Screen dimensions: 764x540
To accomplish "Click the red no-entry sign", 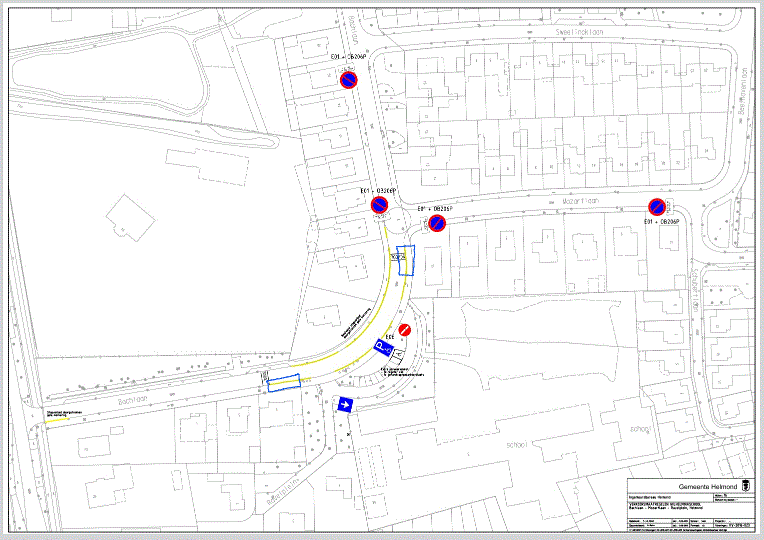I will (x=405, y=330).
